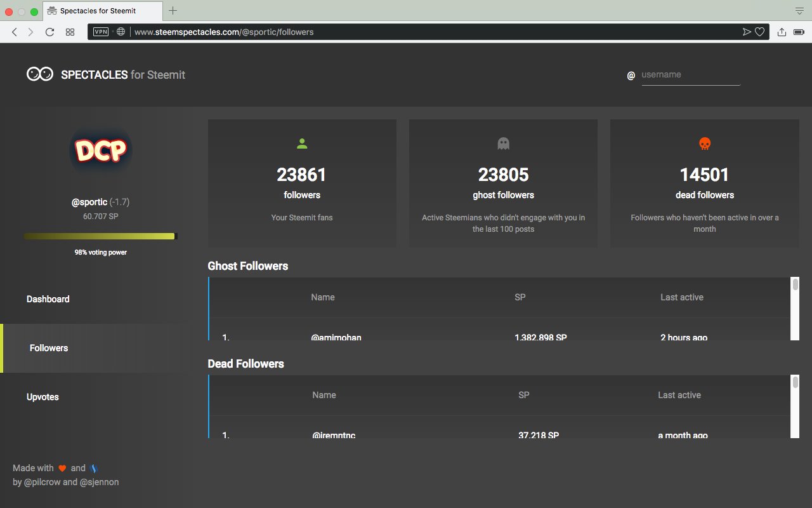Screen dimensions: 812x508
Task: Click the Ghost Followers heading
Action: click(248, 266)
